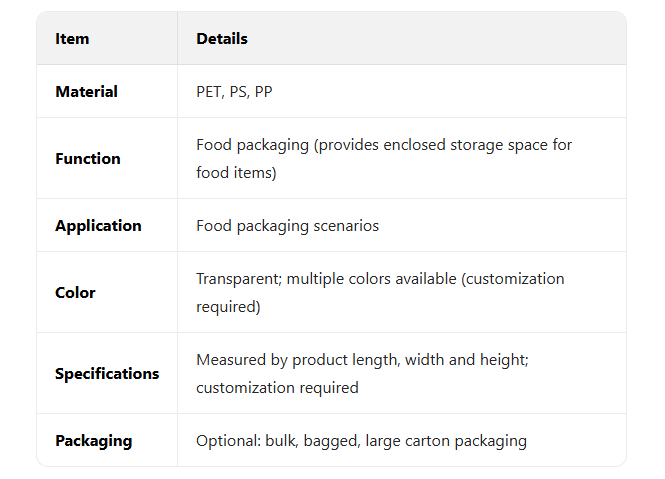This screenshot has width=665, height=479.
Task: Click the 'PET, PS, PP' cell
Action: pos(234,92)
